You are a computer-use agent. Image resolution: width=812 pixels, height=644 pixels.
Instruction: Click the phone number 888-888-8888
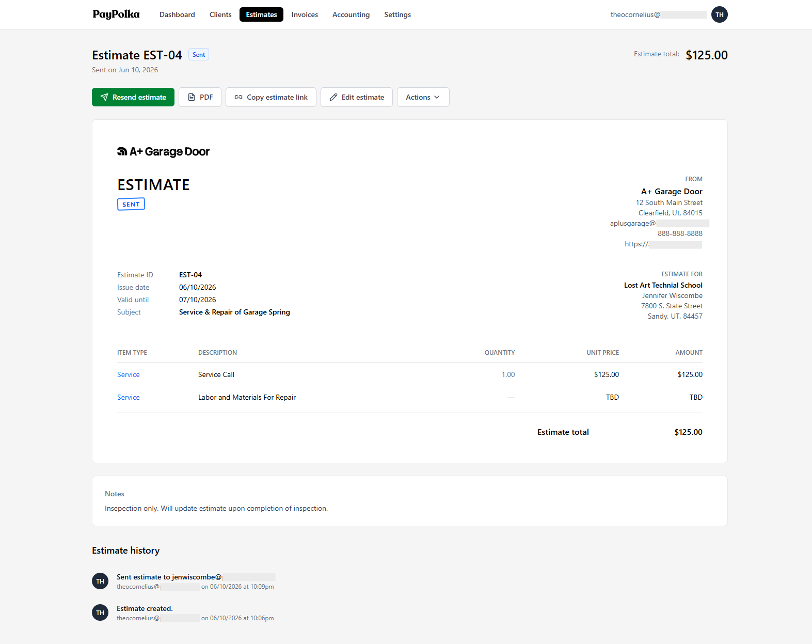pos(680,233)
